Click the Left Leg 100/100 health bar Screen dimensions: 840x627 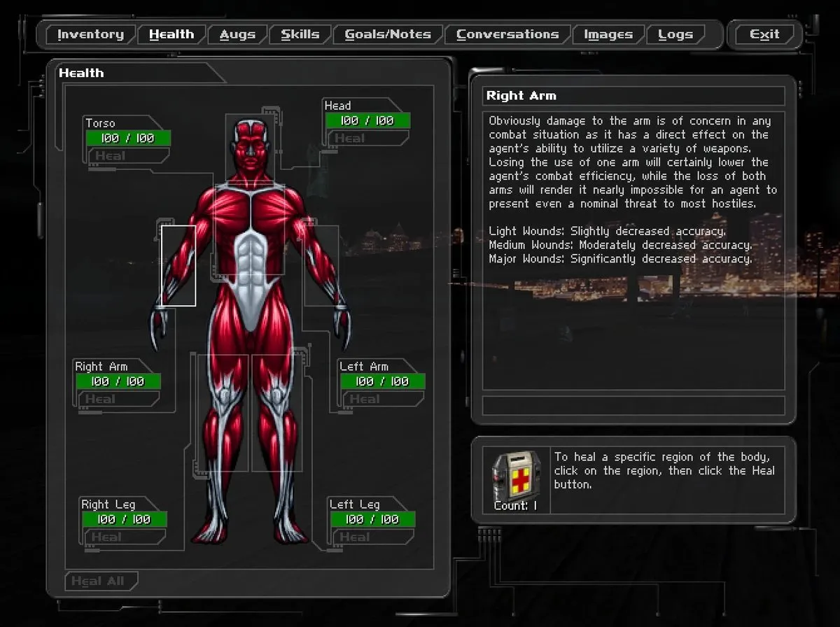tap(372, 519)
